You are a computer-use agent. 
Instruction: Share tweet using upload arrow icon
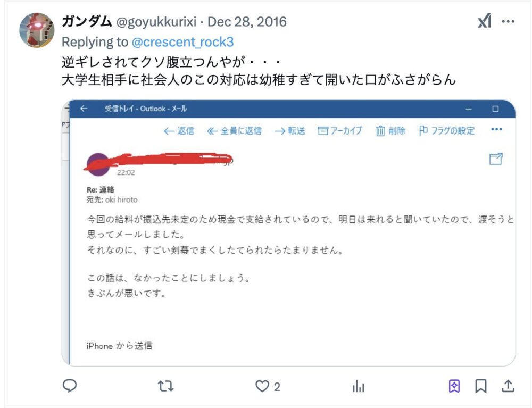tap(508, 386)
